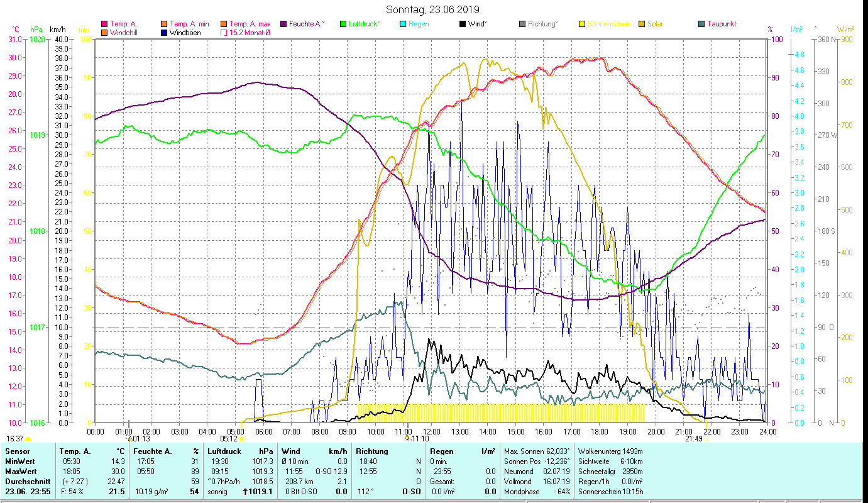The width and height of the screenshot is (868, 503).
Task: Click the chart title 'Sonntag, 23.06.2019'
Action: pyautogui.click(x=434, y=9)
